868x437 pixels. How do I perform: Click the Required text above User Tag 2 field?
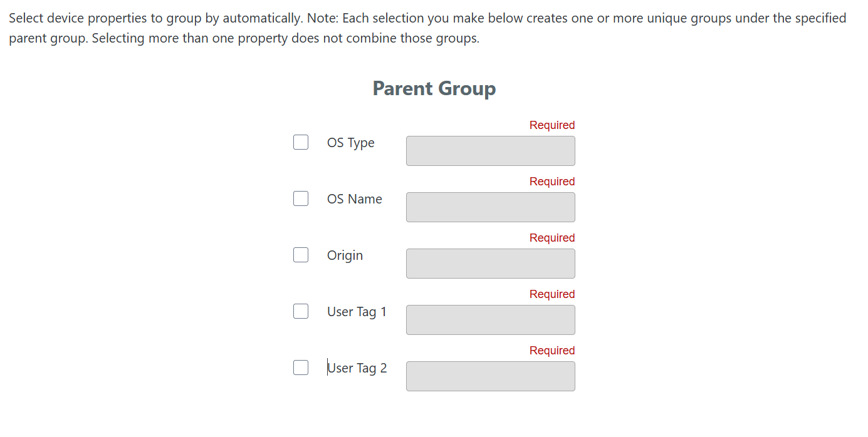coord(552,351)
